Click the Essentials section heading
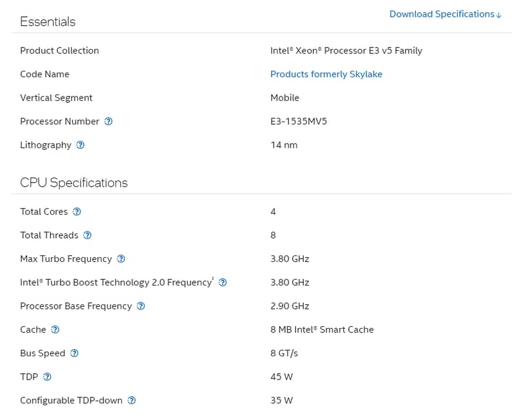This screenshot has height=420, width=515. pyautogui.click(x=48, y=22)
